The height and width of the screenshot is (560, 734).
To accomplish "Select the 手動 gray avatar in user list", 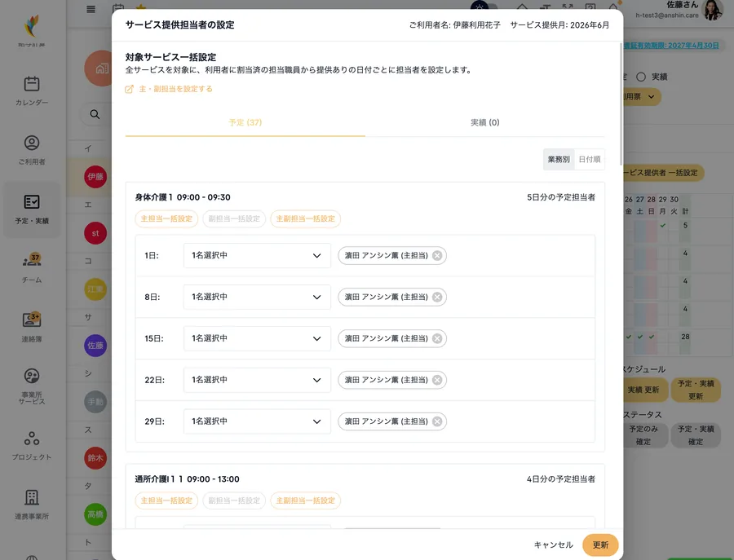I will [x=95, y=402].
